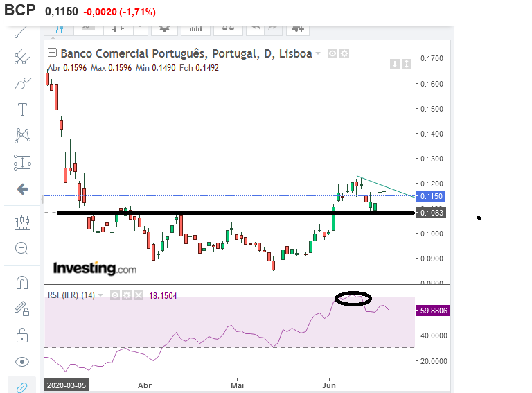The width and height of the screenshot is (532, 393).
Task: Select the trend line drawing tool
Action: coord(21,33)
